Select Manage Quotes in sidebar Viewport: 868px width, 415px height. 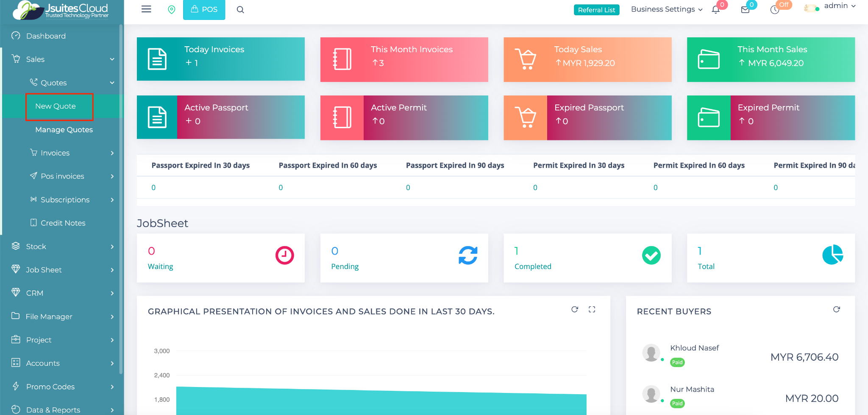click(x=64, y=130)
